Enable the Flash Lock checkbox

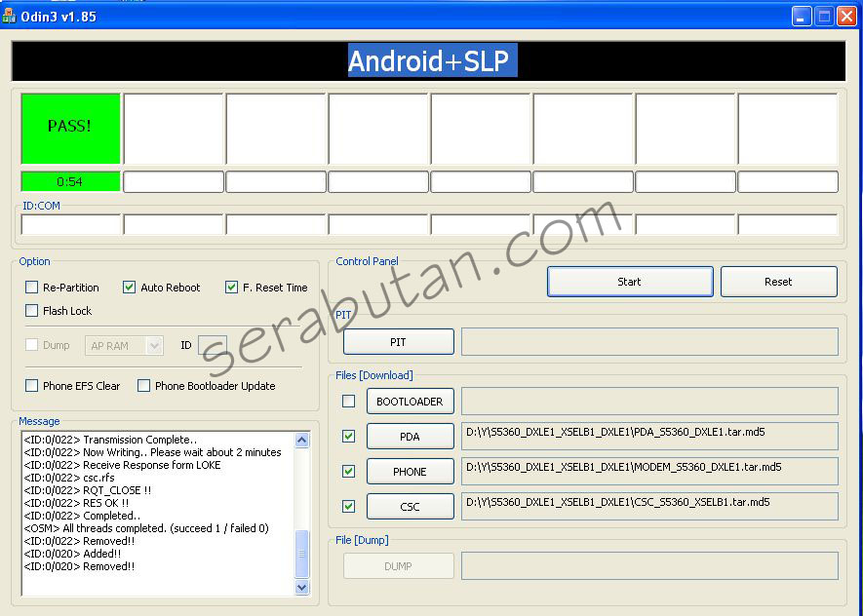click(32, 311)
